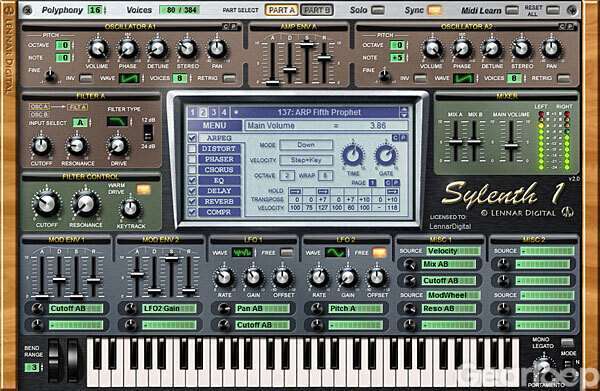Click the Oscillator A1 wave shape icon
The image size is (600, 391).
click(x=129, y=78)
